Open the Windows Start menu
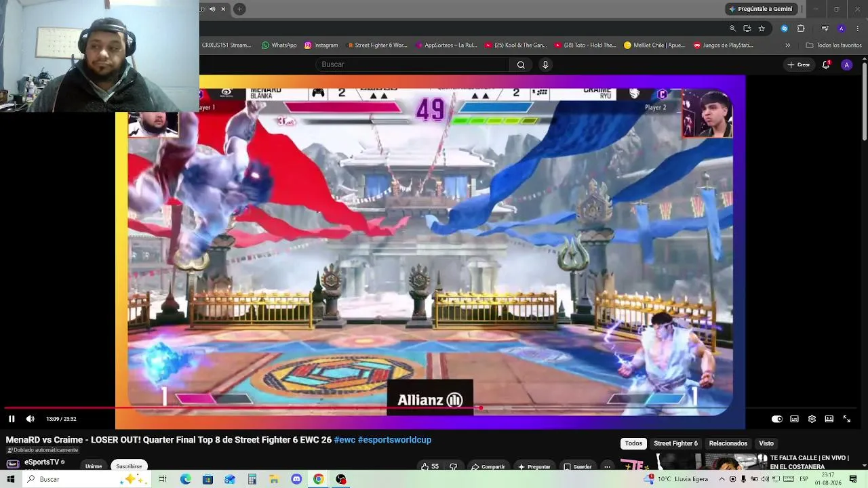This screenshot has width=868, height=488. 11,479
